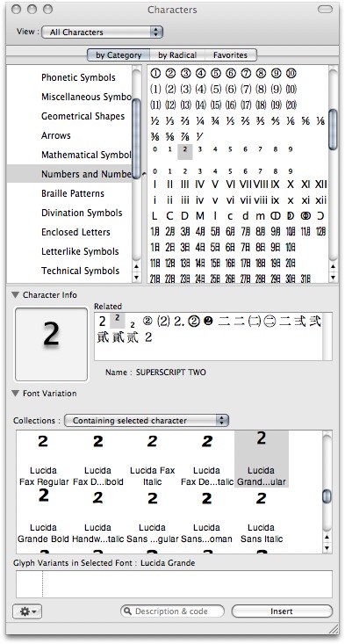Pick the Roman numeral M character
This screenshot has height=644, width=345.
click(x=200, y=216)
